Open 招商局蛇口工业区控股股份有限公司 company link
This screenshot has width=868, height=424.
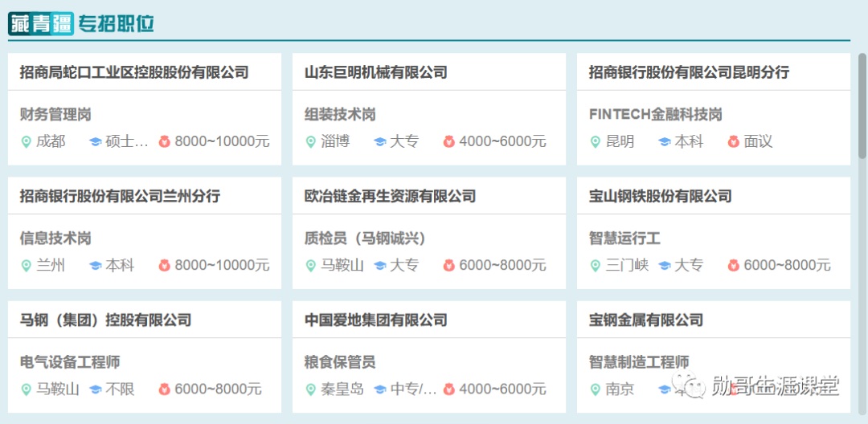pyautogui.click(x=134, y=71)
